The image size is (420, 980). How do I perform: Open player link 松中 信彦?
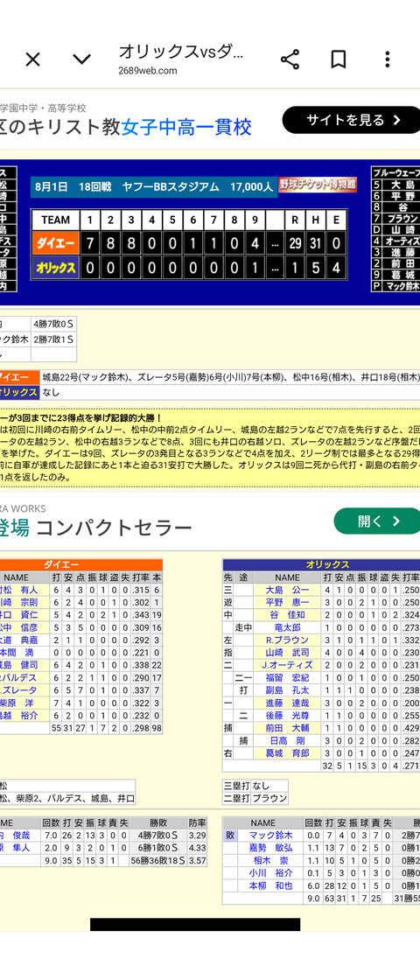(x=18, y=627)
